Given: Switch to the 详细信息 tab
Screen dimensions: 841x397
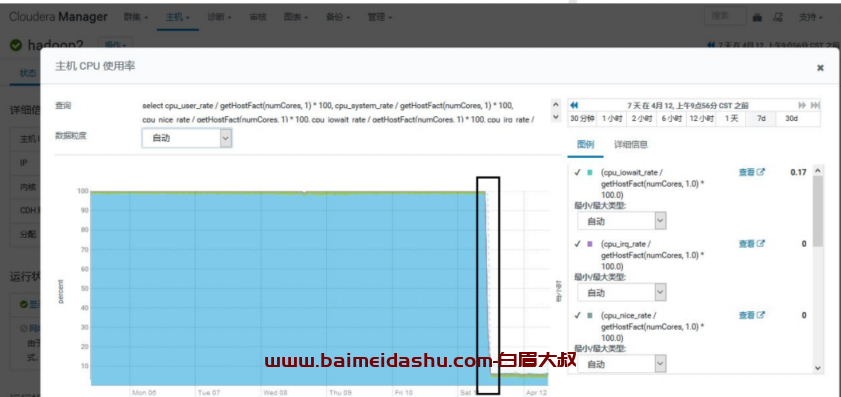Looking at the screenshot, I should (631, 144).
